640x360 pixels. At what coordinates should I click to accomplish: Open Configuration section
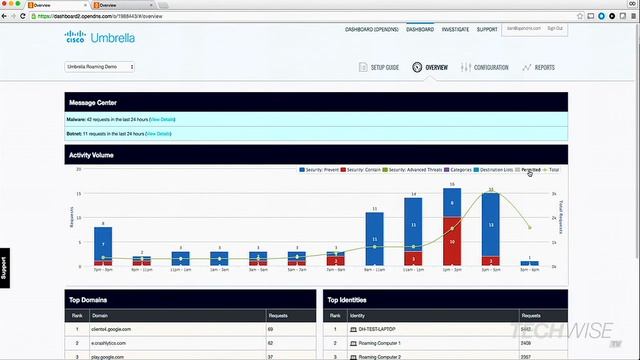point(484,67)
